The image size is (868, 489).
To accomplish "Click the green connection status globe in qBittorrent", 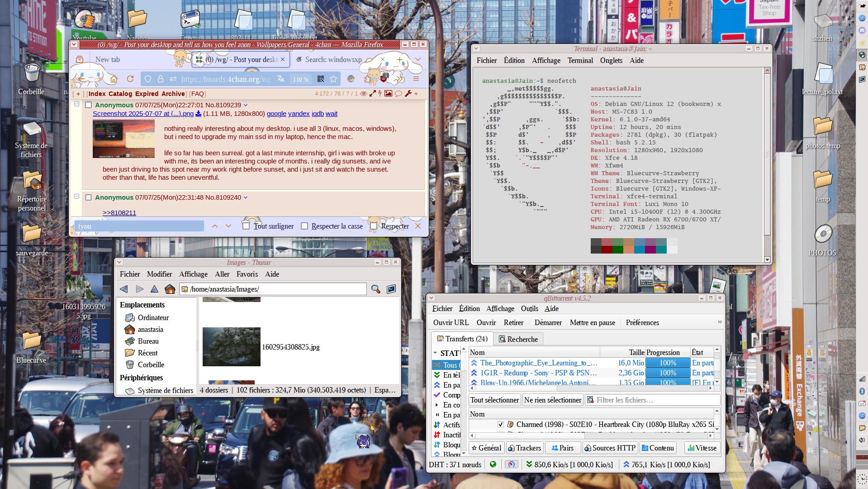I will (x=493, y=465).
